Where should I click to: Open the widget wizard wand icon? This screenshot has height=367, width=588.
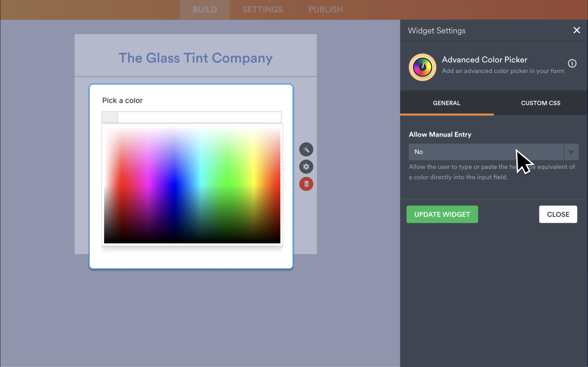pyautogui.click(x=306, y=149)
